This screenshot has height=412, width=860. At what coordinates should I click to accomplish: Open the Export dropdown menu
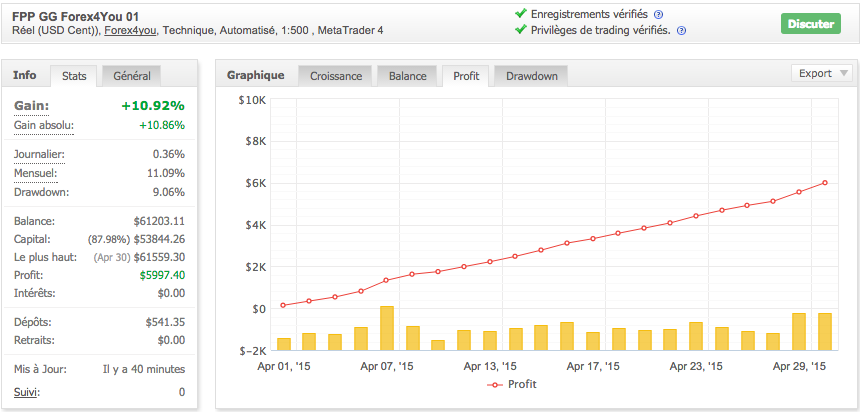tap(821, 73)
